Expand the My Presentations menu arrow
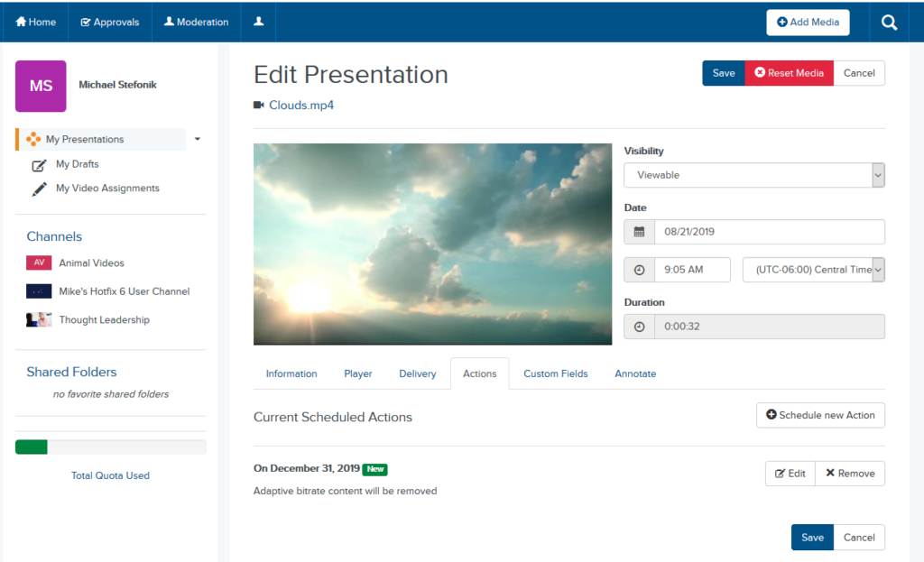924x562 pixels. [198, 139]
